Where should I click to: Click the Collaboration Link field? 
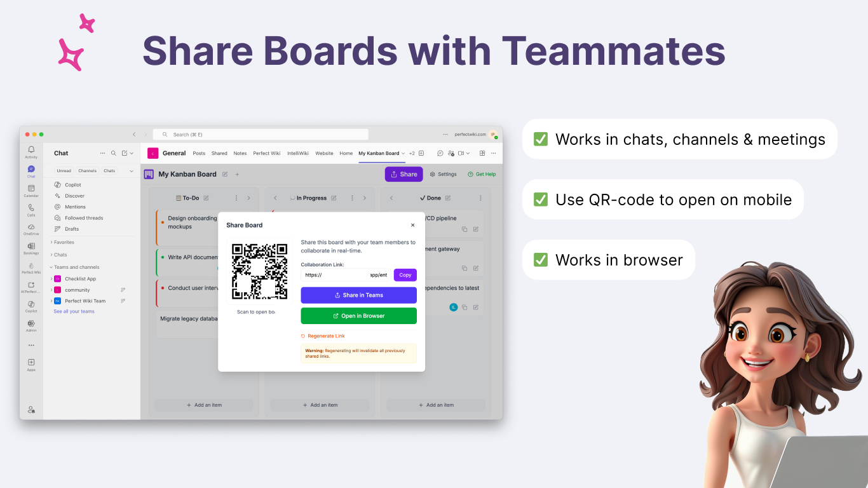tap(346, 275)
